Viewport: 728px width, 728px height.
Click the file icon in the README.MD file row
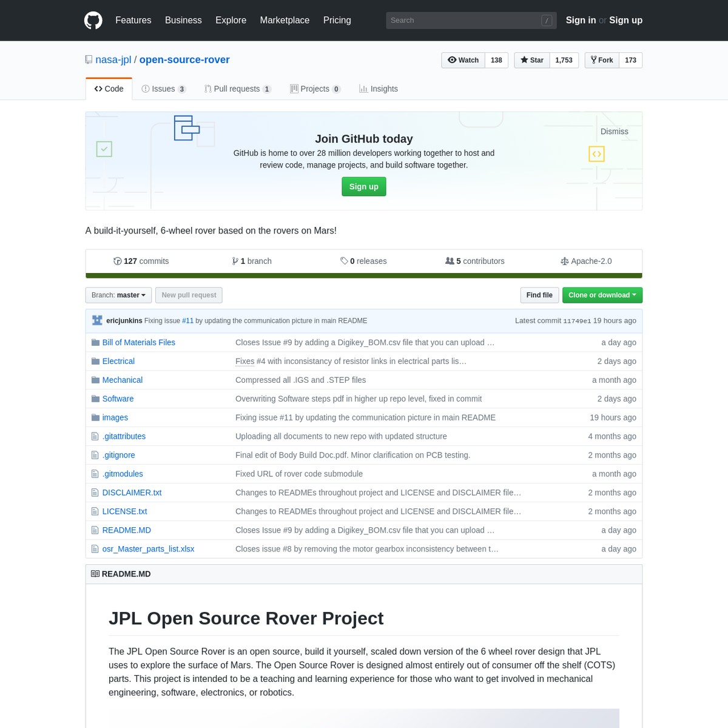95,530
